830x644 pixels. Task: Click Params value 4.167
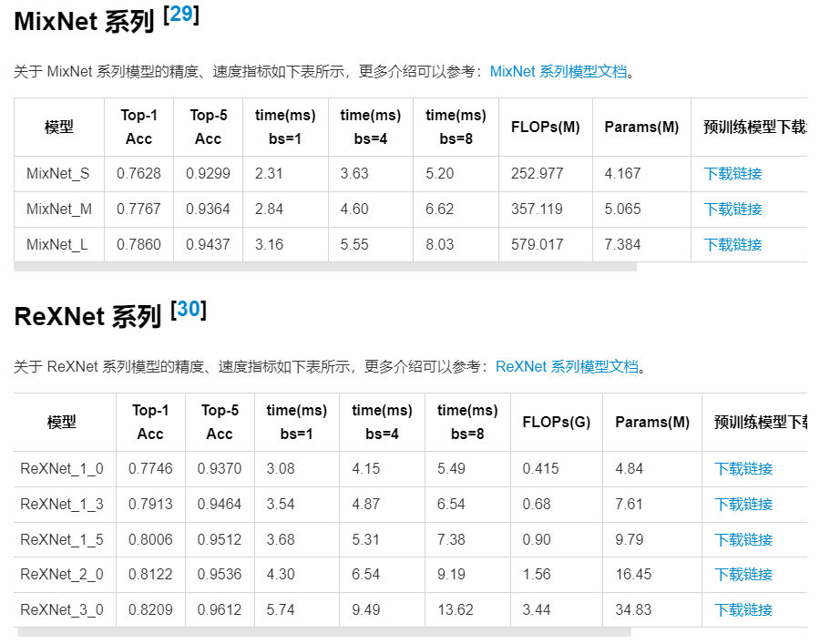622,174
